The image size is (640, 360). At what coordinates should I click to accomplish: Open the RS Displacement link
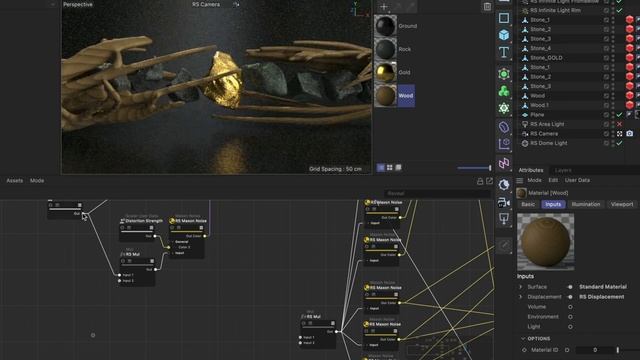(x=602, y=297)
